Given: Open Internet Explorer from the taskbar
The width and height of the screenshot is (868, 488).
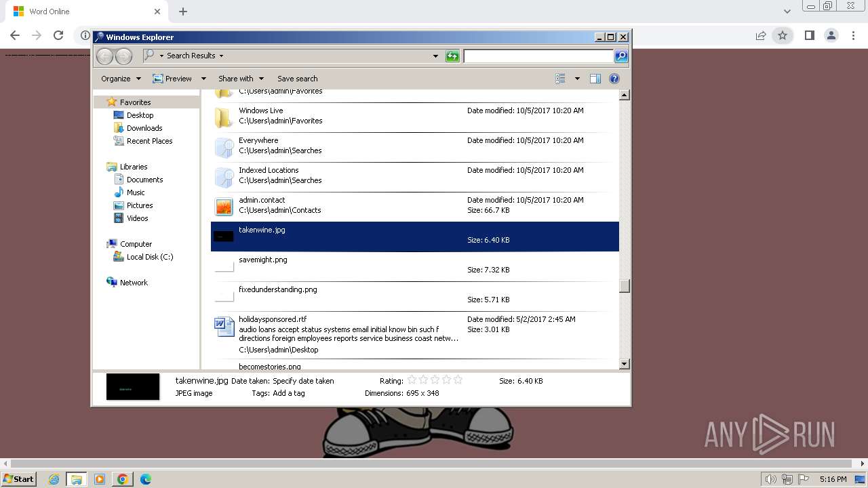Looking at the screenshot, I should (x=54, y=479).
